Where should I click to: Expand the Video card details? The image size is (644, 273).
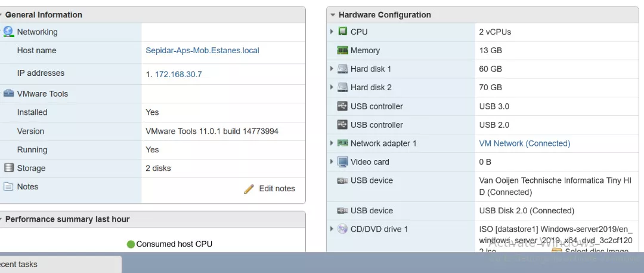(x=332, y=162)
